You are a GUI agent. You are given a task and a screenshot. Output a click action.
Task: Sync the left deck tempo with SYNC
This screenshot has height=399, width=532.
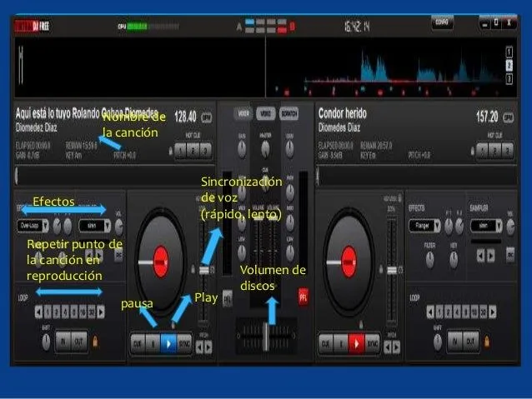[184, 344]
